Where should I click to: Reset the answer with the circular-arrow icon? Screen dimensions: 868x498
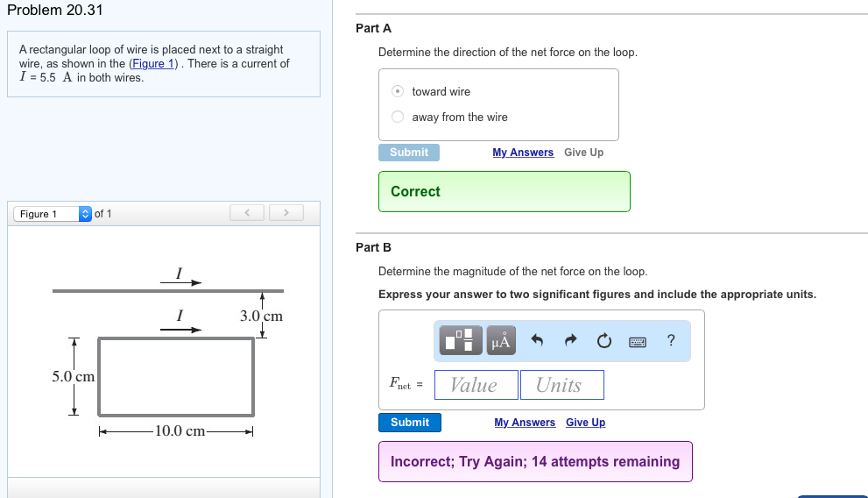[603, 341]
